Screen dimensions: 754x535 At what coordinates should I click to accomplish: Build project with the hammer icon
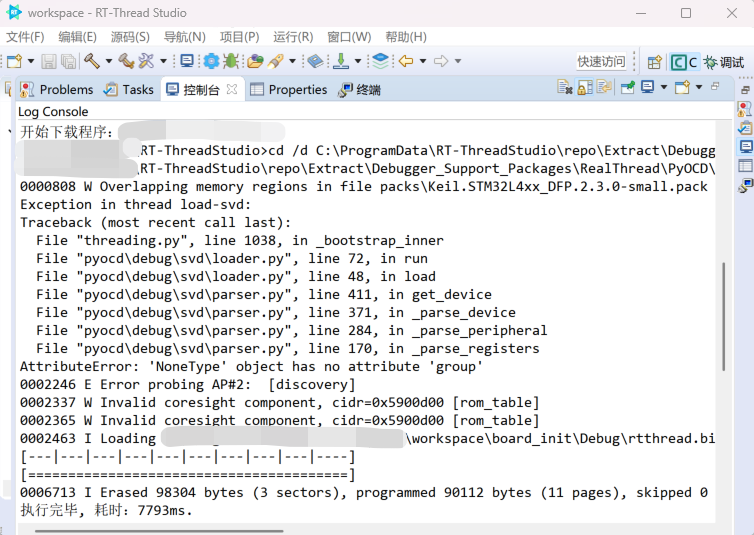[x=92, y=61]
